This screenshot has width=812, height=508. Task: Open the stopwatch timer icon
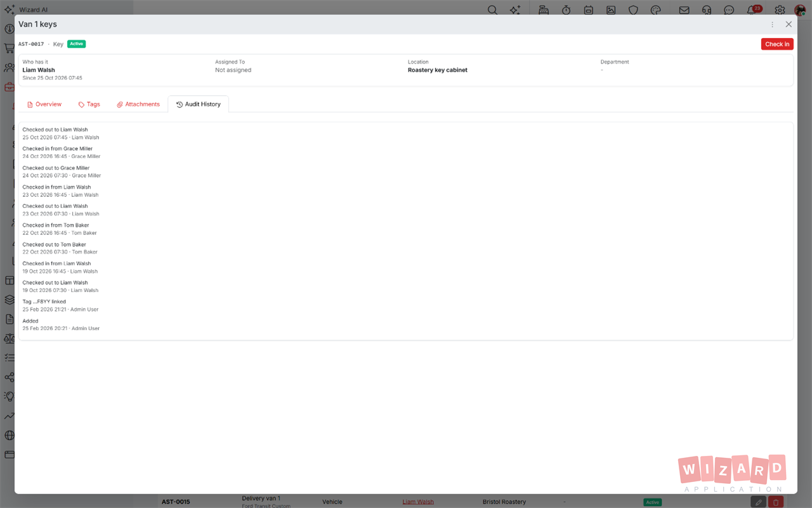pyautogui.click(x=566, y=10)
